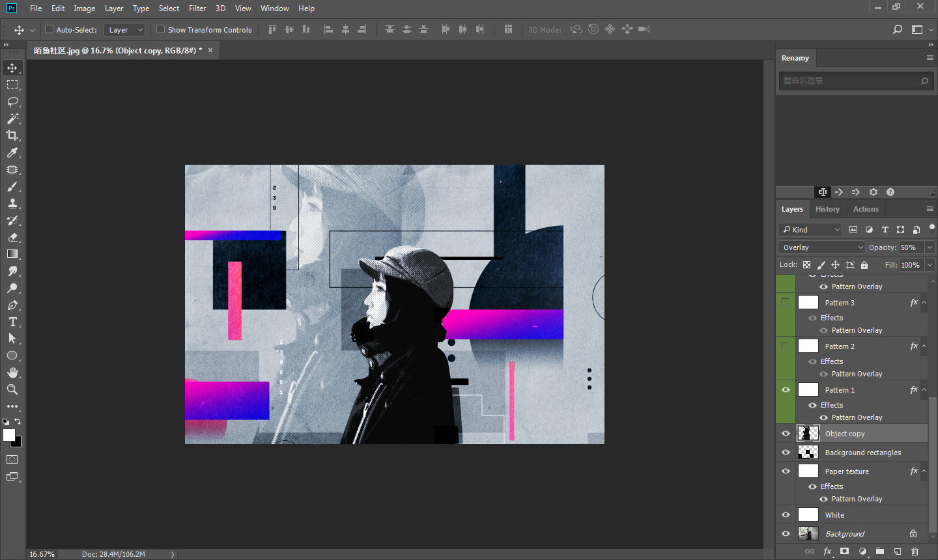Viewport: 938px width, 560px height.
Task: Open the Overlay blend mode dropdown
Action: [x=821, y=247]
